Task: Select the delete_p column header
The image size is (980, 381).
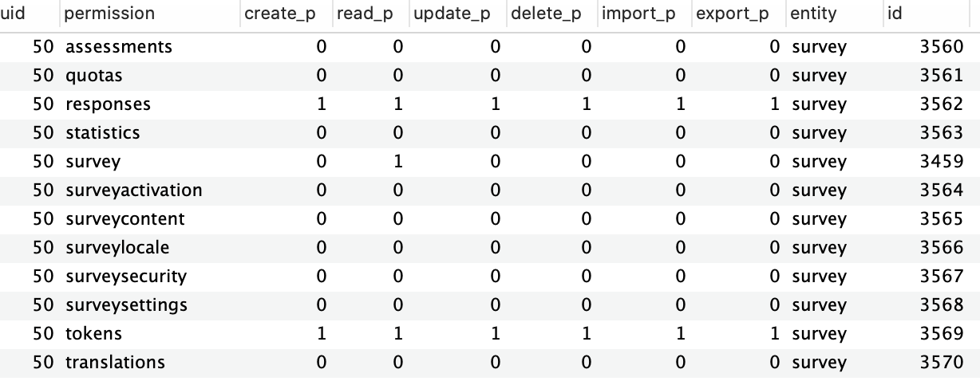Action: (x=546, y=14)
